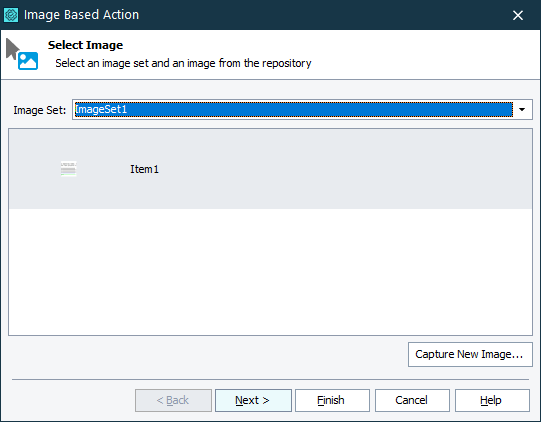The height and width of the screenshot is (422, 541).
Task: Click the gray cursor arrow icon in the header
Action: coord(13,48)
